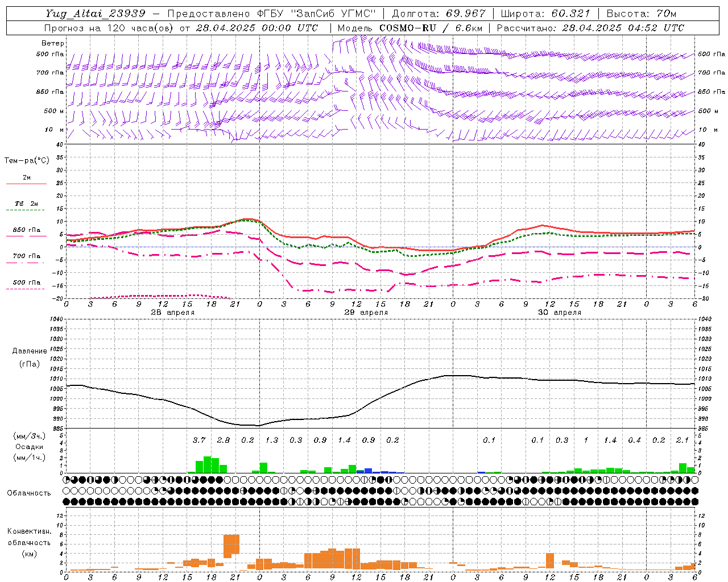The height and width of the screenshot is (582, 728).
Task: Click the 0.4 precipitation total
Action: click(x=634, y=440)
